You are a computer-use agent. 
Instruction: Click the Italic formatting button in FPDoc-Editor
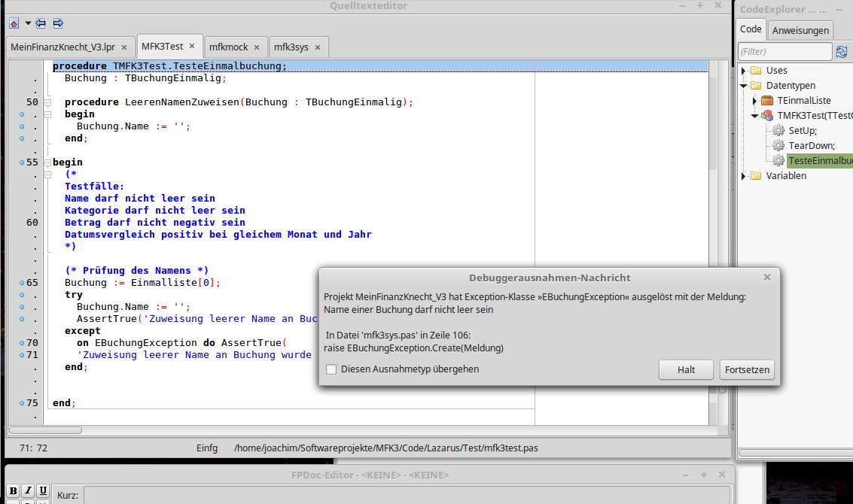(28, 490)
